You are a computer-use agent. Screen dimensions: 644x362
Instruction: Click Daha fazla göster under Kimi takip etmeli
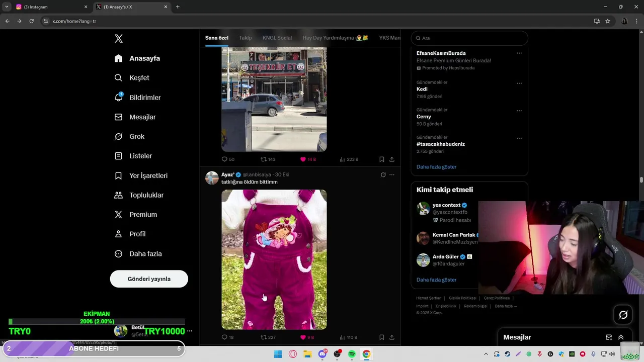[x=436, y=280]
